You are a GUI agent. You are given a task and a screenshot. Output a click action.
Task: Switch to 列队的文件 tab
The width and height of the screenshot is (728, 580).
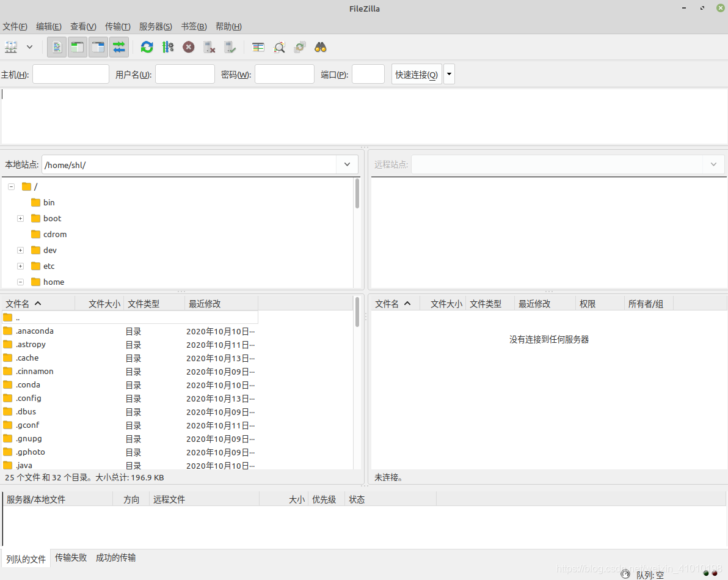click(26, 559)
